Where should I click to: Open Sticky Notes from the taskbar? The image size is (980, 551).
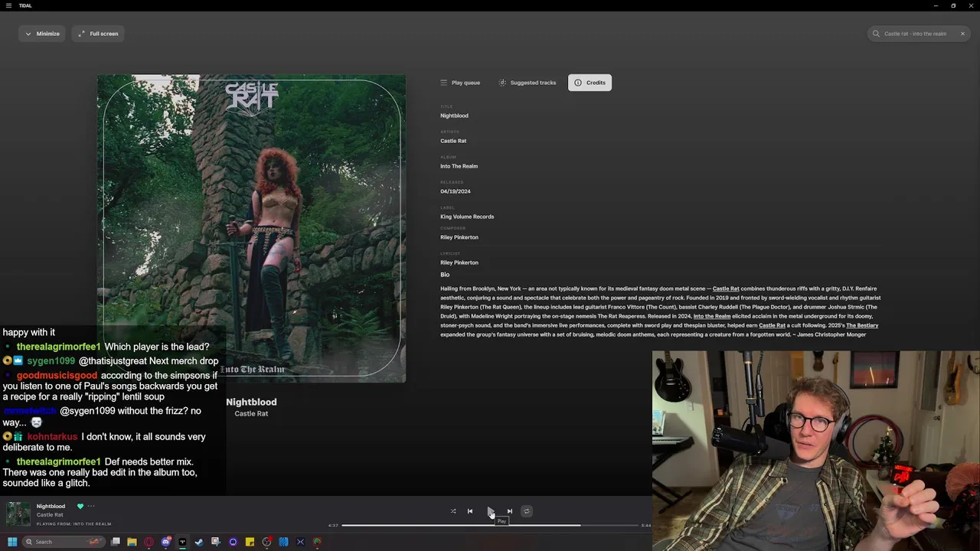250,542
